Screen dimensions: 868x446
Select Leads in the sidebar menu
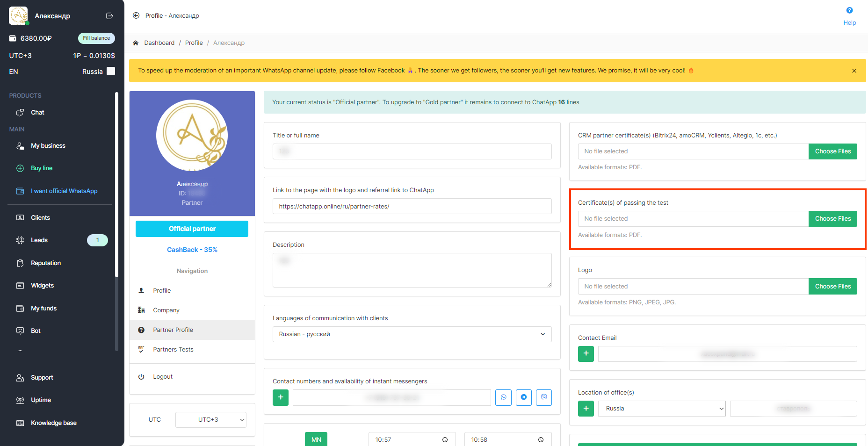click(39, 240)
